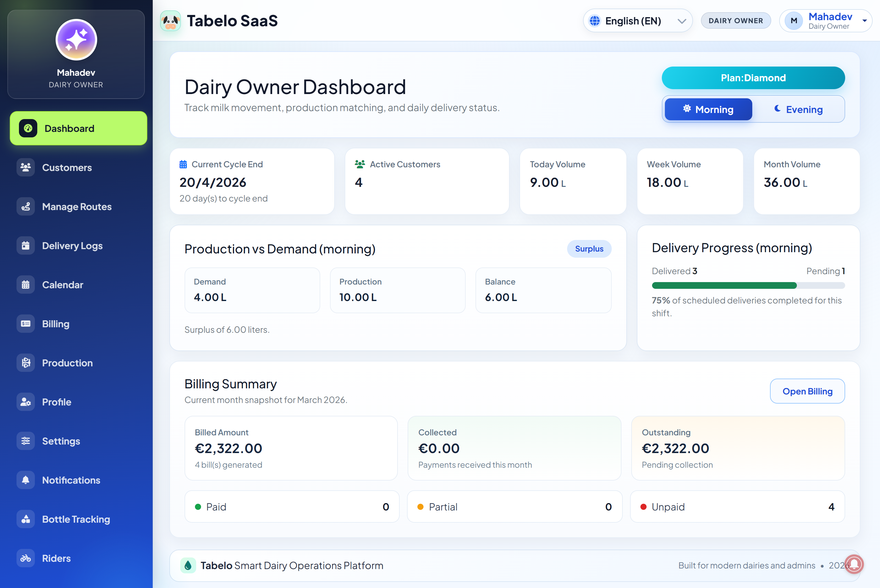The height and width of the screenshot is (588, 880).
Task: Open the Riders scooter icon
Action: 26,558
